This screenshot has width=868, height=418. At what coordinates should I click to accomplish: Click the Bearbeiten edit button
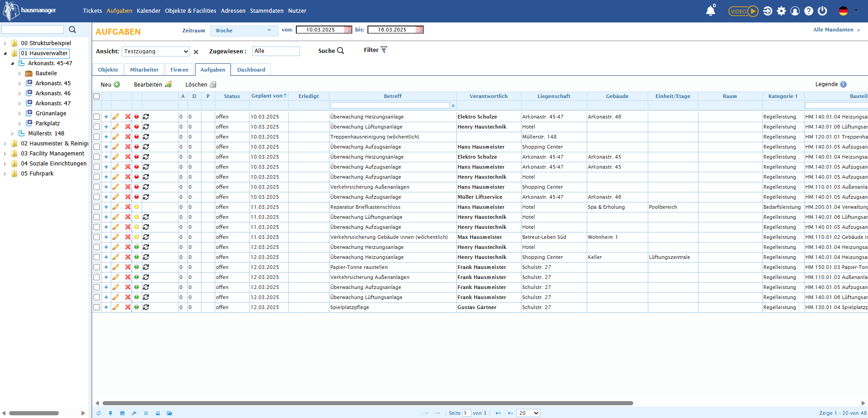pyautogui.click(x=153, y=84)
